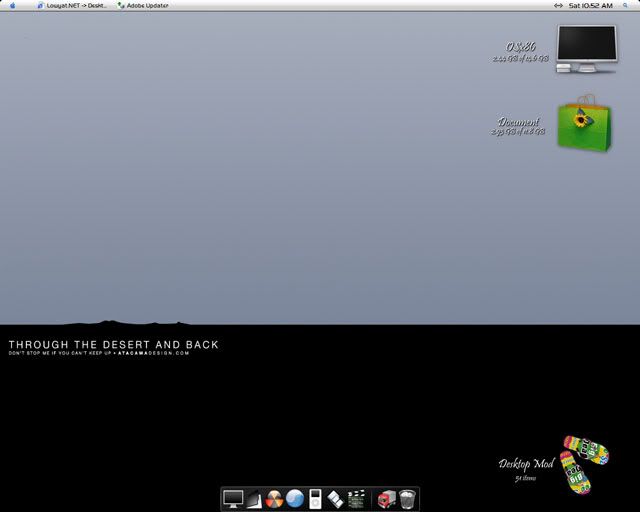
Task: Launch the orange-black radiation burn disc app
Action: click(275, 498)
